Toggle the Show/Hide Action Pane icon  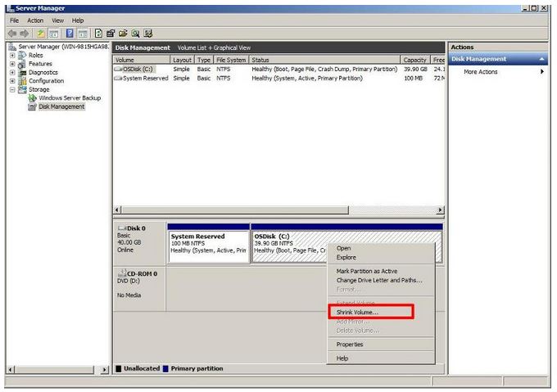pyautogui.click(x=83, y=34)
